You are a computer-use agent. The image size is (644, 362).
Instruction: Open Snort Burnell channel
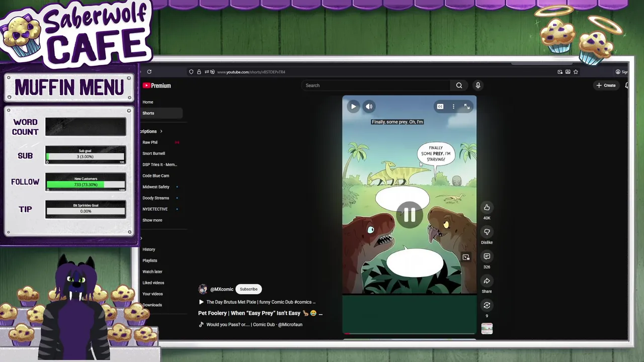153,153
